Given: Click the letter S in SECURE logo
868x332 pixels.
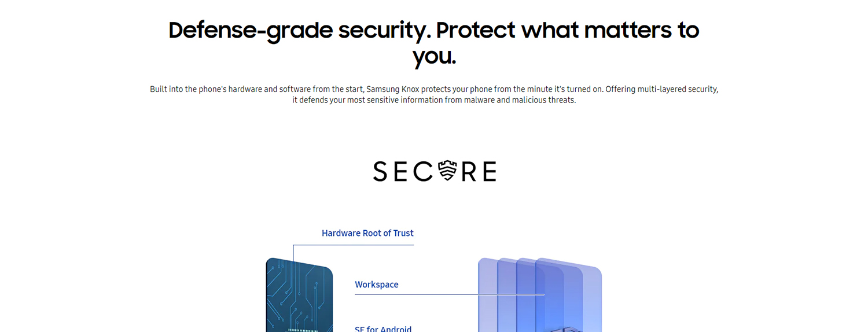Looking at the screenshot, I should 381,172.
